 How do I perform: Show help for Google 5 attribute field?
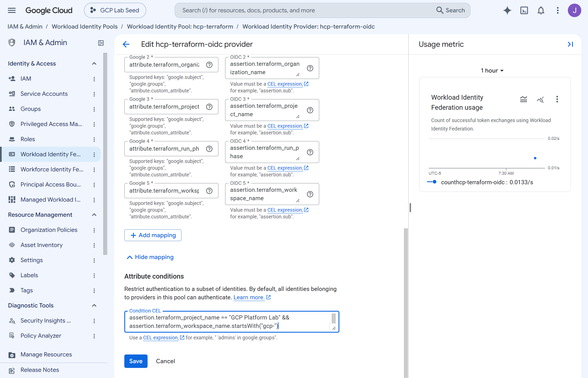(x=209, y=191)
